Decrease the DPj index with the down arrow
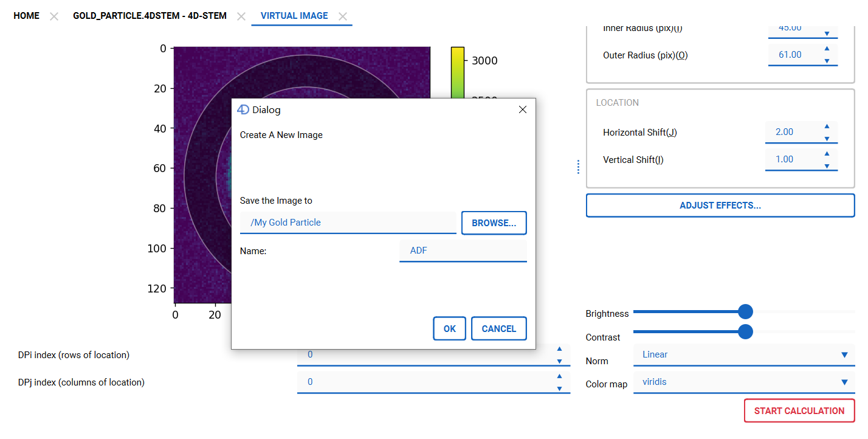Image resolution: width=868 pixels, height=439 pixels. pos(559,389)
